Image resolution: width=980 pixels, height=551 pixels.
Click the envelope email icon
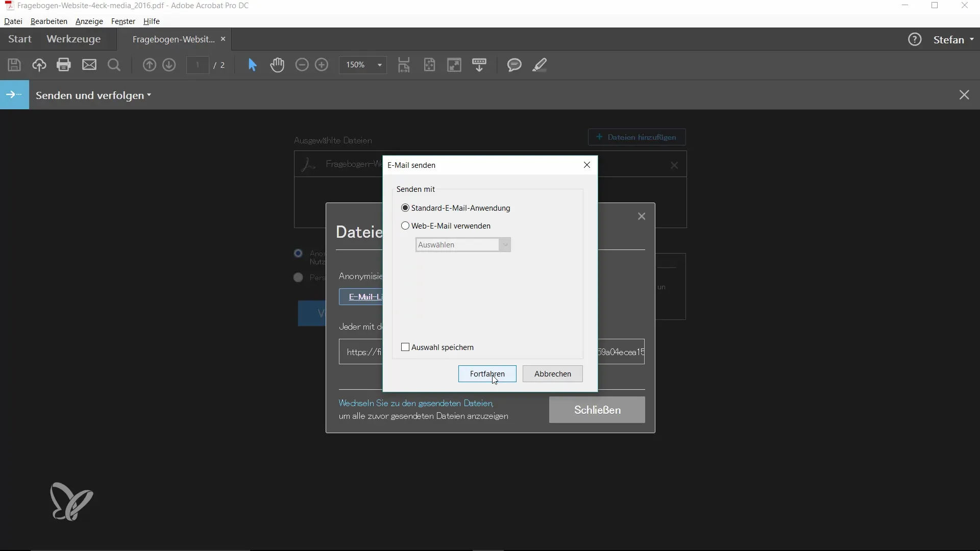point(89,65)
